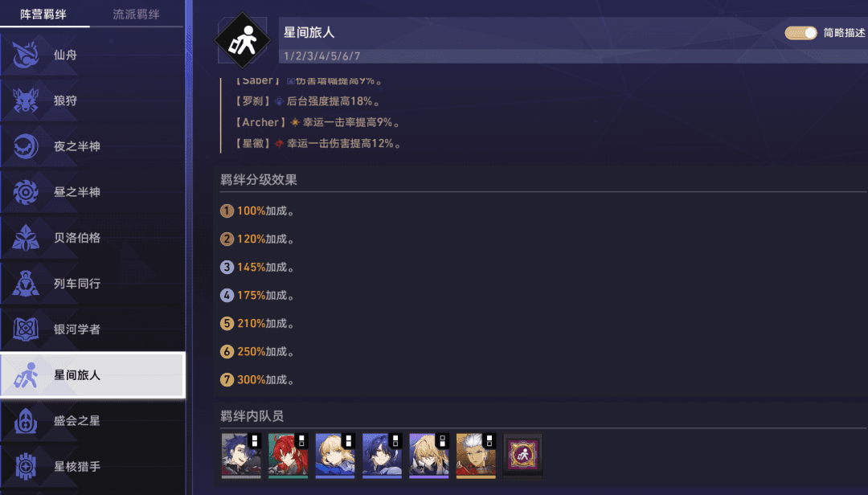Click the level 1 100%加成 tier row

tap(257, 211)
